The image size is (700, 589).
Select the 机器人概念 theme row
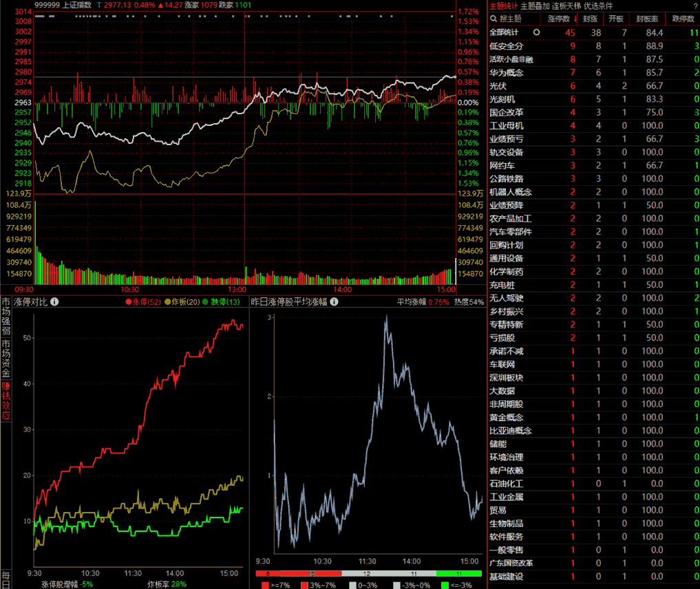point(594,192)
